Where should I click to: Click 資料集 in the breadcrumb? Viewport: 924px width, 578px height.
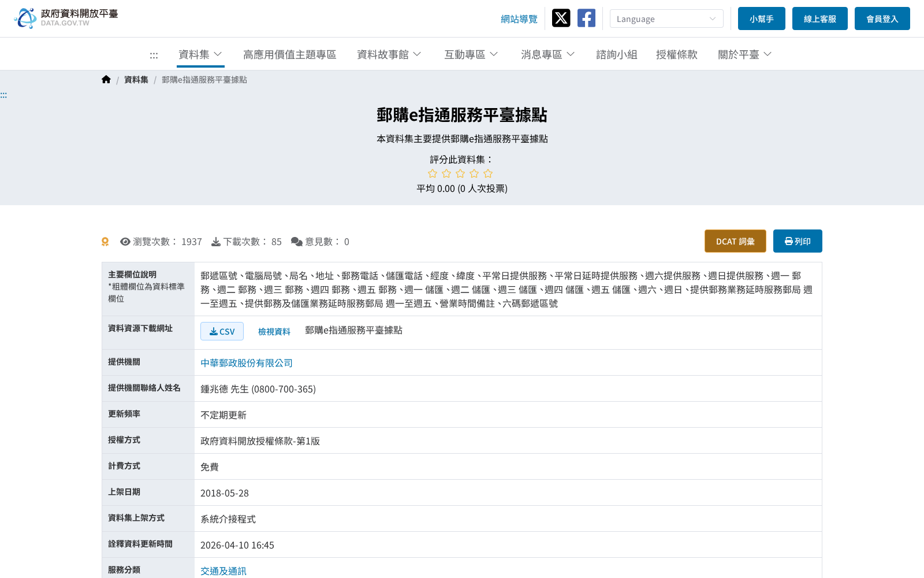(x=136, y=80)
